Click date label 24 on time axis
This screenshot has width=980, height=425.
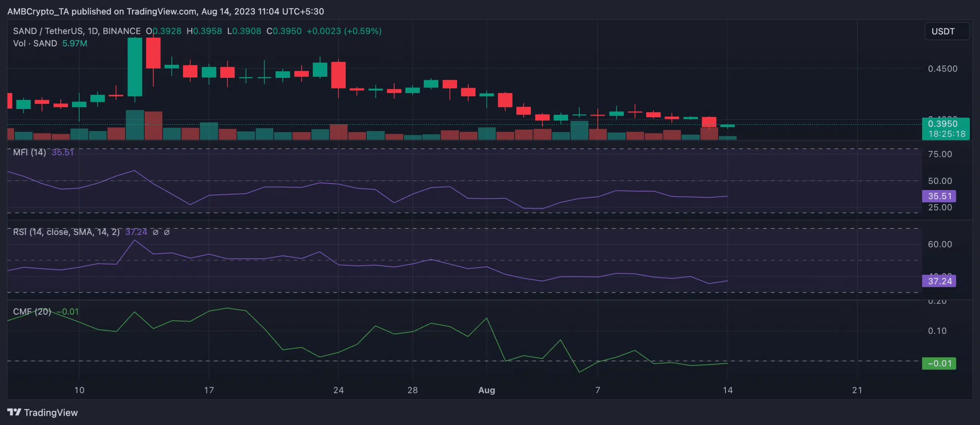click(x=338, y=390)
